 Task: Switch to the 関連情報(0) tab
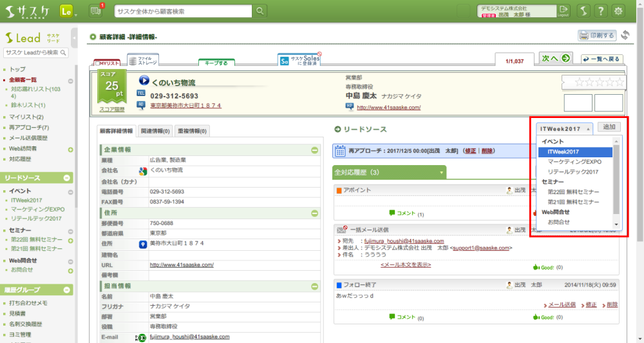tap(155, 131)
